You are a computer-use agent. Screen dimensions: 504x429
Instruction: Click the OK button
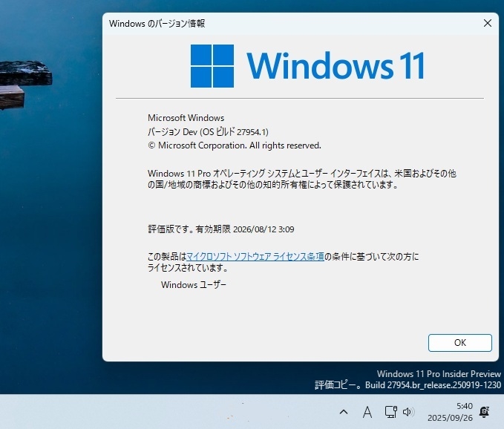pyautogui.click(x=459, y=343)
